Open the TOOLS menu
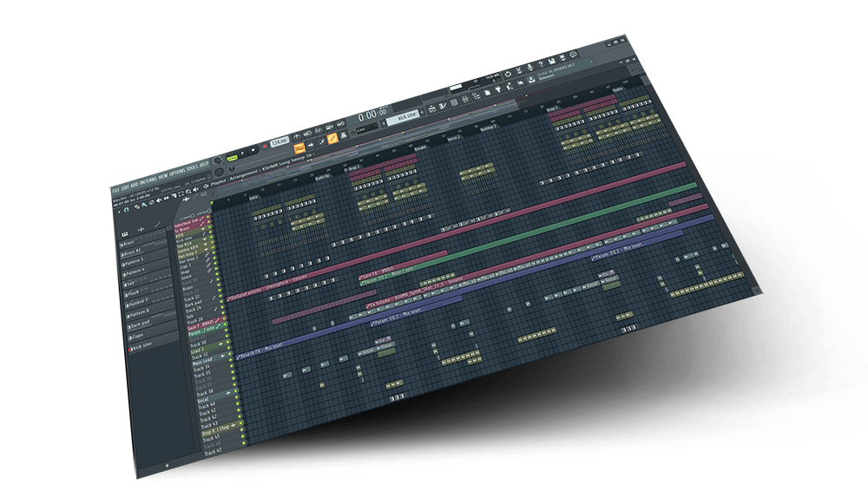Image resolution: width=868 pixels, height=497 pixels. (192, 167)
